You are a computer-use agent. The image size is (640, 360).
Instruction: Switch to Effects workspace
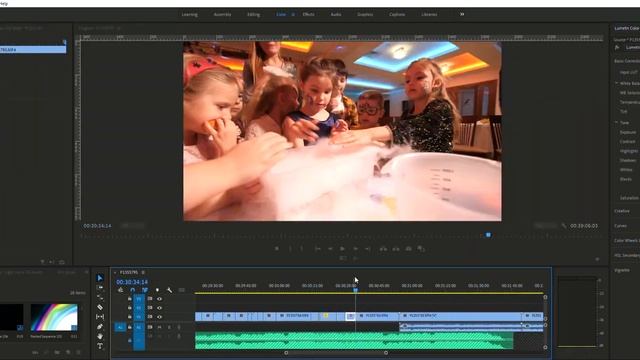[x=309, y=14]
